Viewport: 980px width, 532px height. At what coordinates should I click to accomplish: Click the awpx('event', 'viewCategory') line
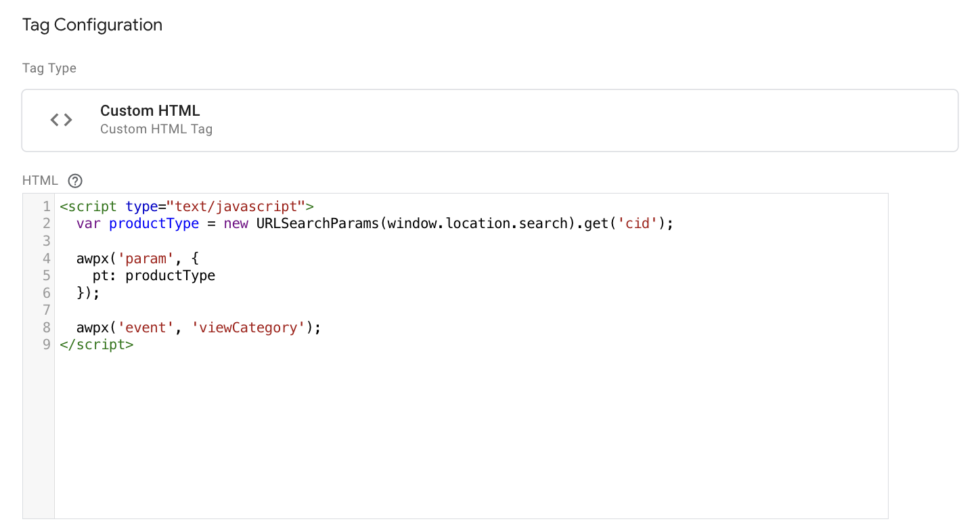(198, 328)
